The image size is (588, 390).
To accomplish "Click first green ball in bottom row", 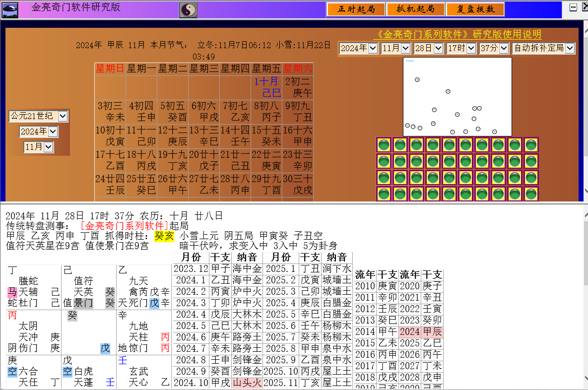I will (x=384, y=194).
